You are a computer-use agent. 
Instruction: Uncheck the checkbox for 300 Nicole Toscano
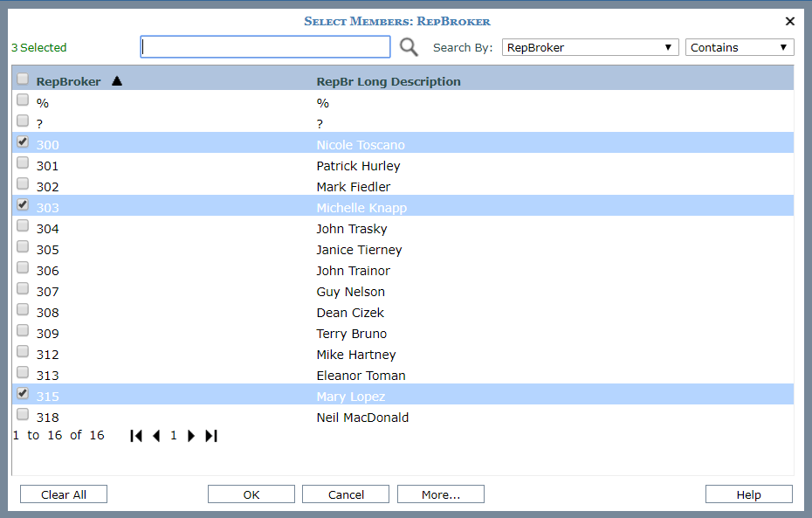tap(23, 142)
